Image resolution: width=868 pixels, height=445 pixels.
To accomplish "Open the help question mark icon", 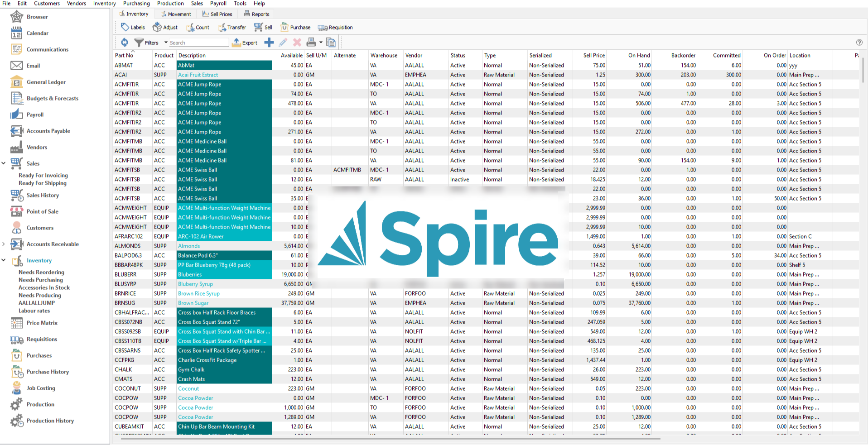I will (859, 43).
